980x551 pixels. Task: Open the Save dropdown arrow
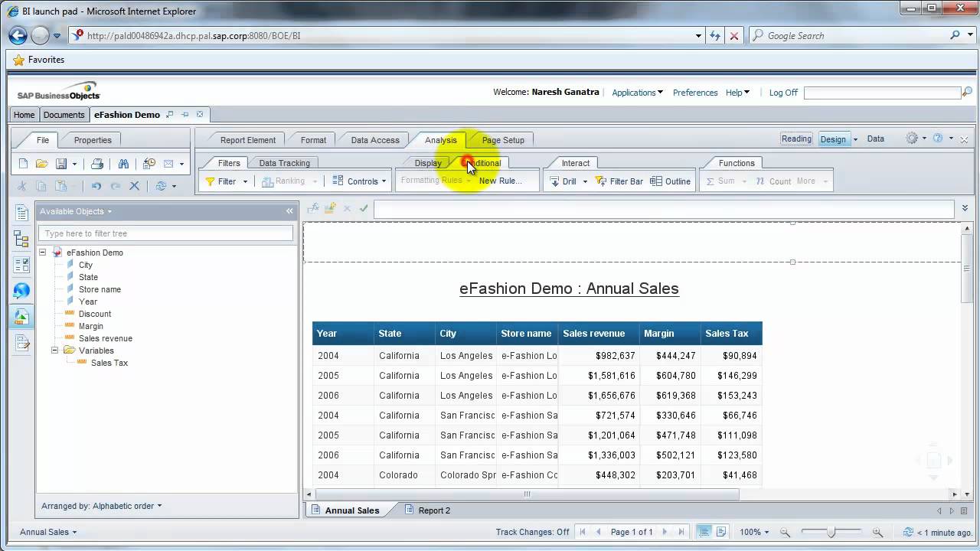coord(74,164)
